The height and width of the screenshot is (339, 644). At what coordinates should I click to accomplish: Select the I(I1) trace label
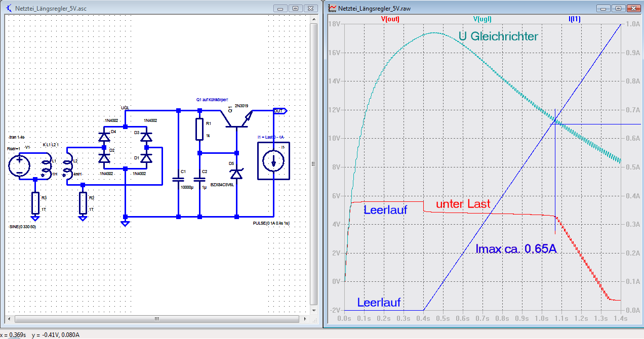pos(574,19)
